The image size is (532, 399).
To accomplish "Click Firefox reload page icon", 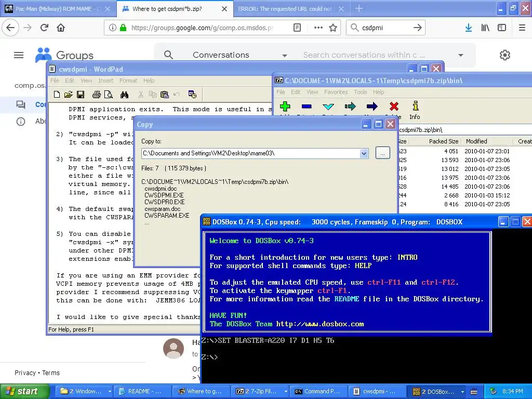I will (45, 28).
